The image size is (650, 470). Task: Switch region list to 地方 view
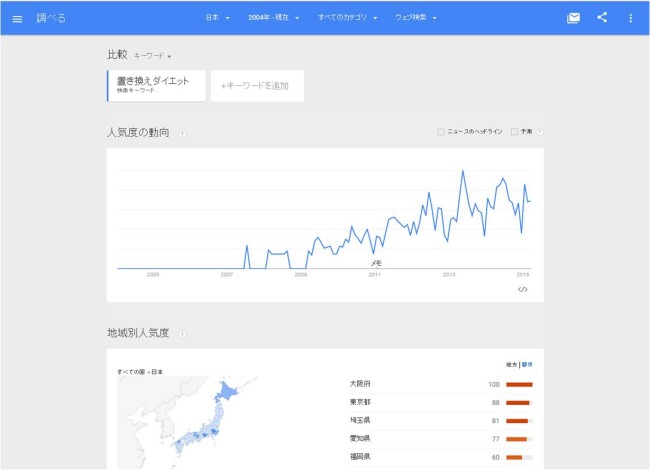click(x=512, y=364)
